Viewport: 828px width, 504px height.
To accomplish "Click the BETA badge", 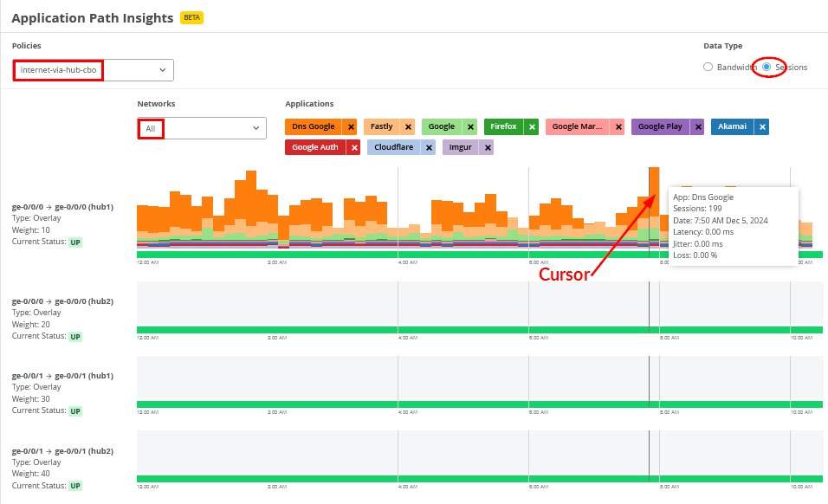I will click(191, 17).
